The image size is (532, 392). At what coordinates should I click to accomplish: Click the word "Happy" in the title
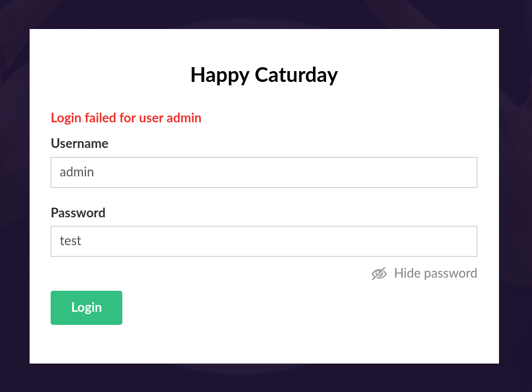tap(220, 75)
